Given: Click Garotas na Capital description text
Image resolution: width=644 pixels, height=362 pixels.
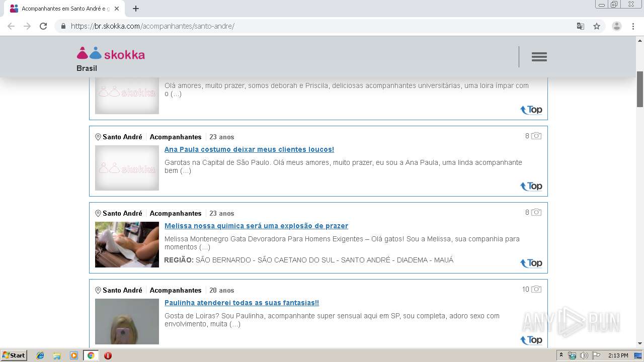Looking at the screenshot, I should pyautogui.click(x=343, y=166).
